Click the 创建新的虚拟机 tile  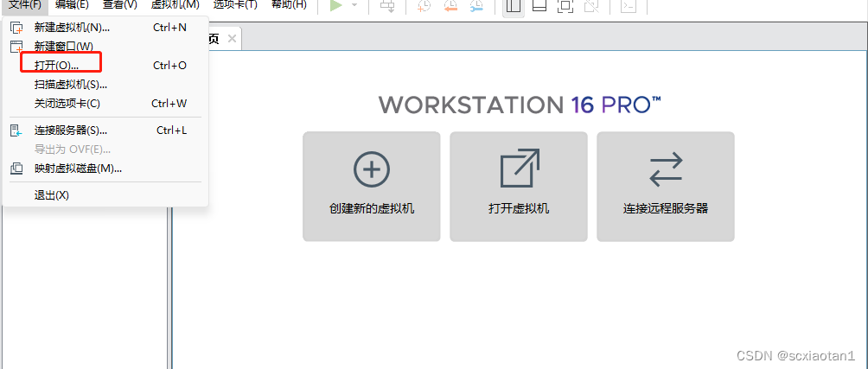click(x=372, y=187)
